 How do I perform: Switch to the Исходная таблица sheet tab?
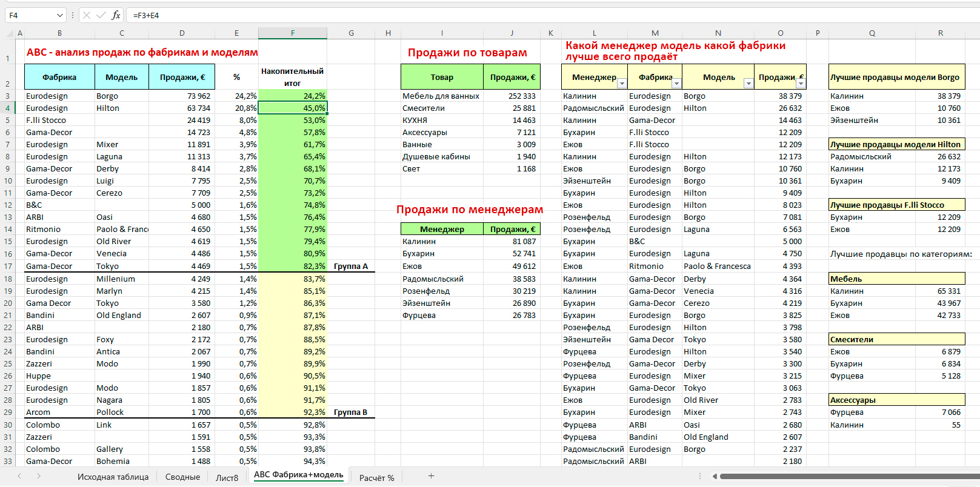113,477
